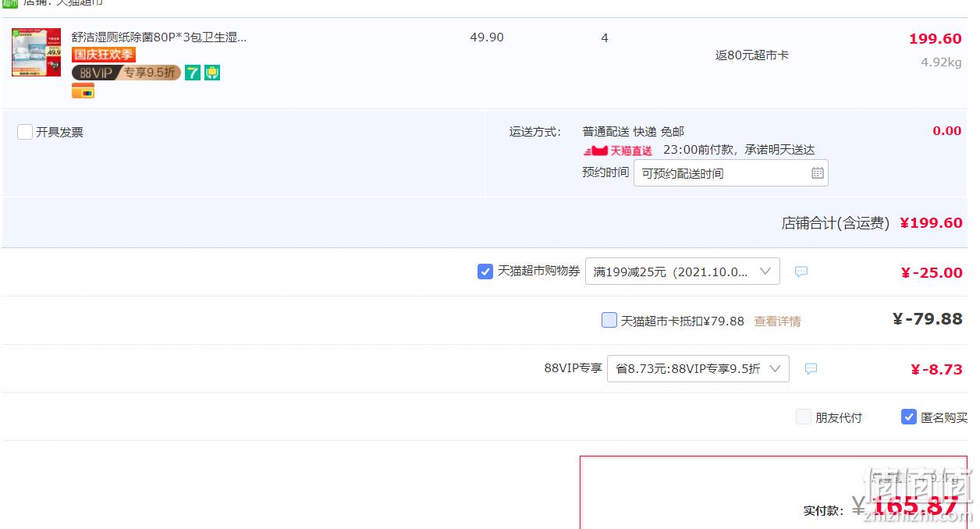Click the 运送方式: label
980x529 pixels.
[x=535, y=132]
